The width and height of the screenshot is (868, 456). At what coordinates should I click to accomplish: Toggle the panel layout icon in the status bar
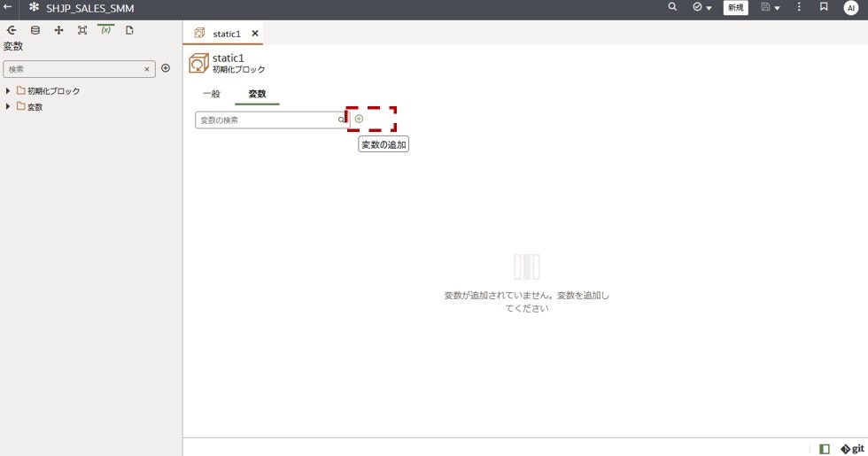(825, 449)
